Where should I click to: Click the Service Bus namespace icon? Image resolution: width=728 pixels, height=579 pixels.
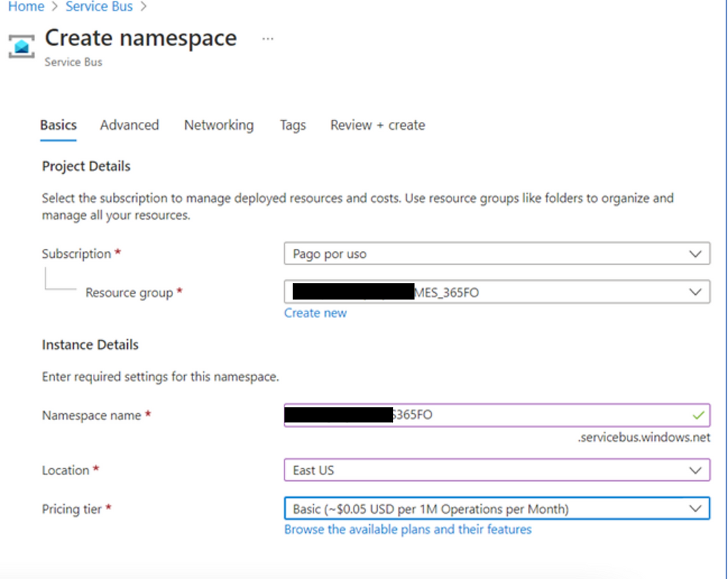(x=22, y=46)
